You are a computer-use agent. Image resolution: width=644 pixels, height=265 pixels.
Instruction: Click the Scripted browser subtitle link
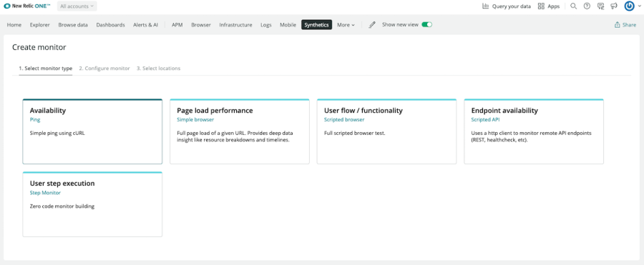(x=344, y=120)
